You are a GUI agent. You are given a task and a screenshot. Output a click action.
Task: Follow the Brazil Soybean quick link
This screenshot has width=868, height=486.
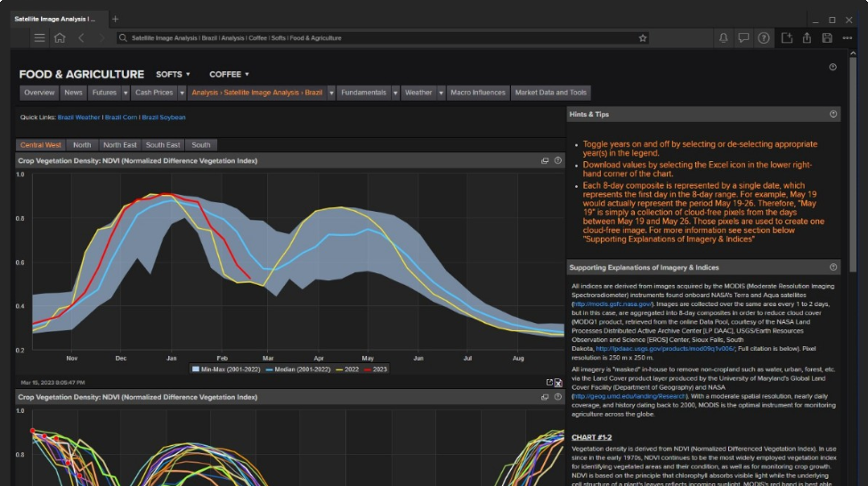point(164,117)
